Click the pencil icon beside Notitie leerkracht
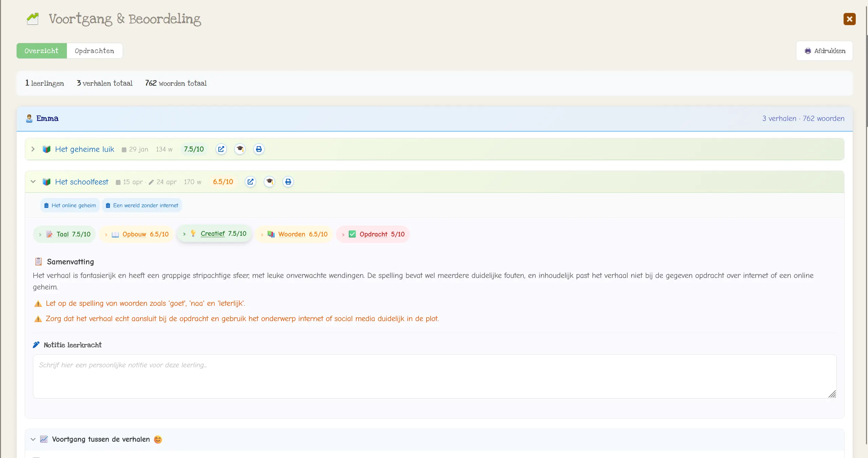The width and height of the screenshot is (868, 458). point(36,345)
